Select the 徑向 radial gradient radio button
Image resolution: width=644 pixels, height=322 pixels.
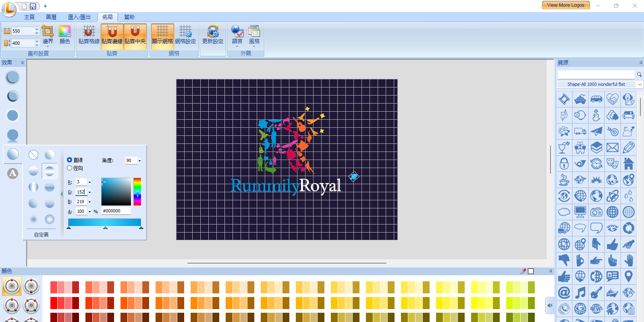click(x=70, y=168)
